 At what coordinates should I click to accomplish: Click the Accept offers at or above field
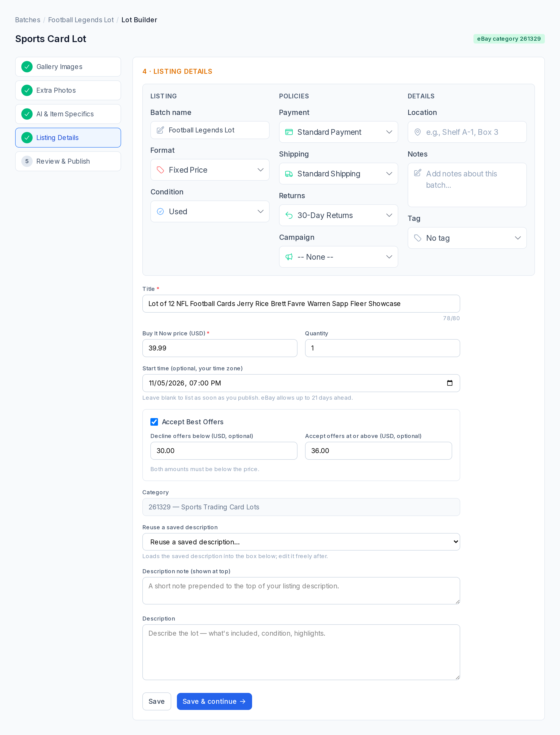coord(379,451)
